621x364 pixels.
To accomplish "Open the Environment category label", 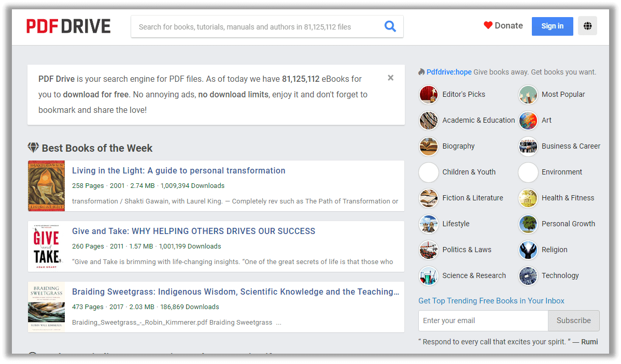I will 561,172.
